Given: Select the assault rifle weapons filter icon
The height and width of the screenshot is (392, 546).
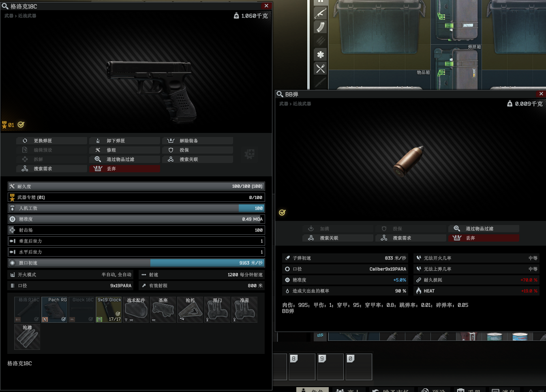Looking at the screenshot, I should coord(321,13).
